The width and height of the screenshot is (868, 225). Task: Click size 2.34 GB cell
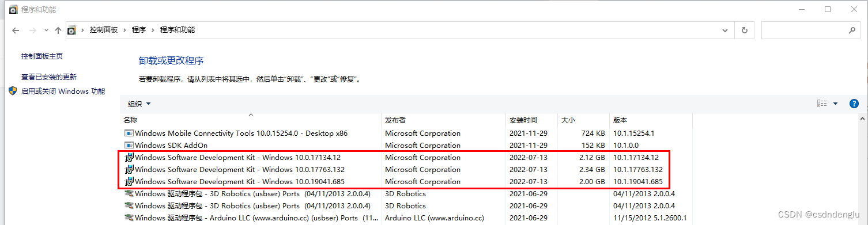[591, 169]
